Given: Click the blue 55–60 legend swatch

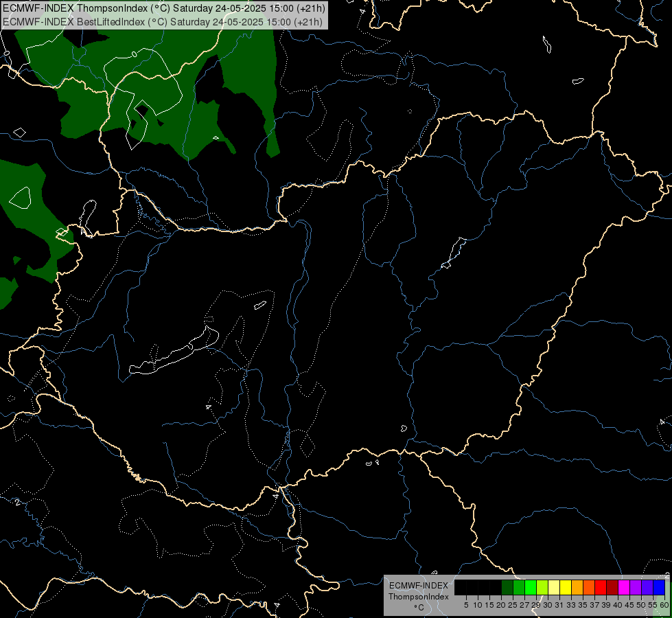Looking at the screenshot, I should pyautogui.click(x=659, y=588).
